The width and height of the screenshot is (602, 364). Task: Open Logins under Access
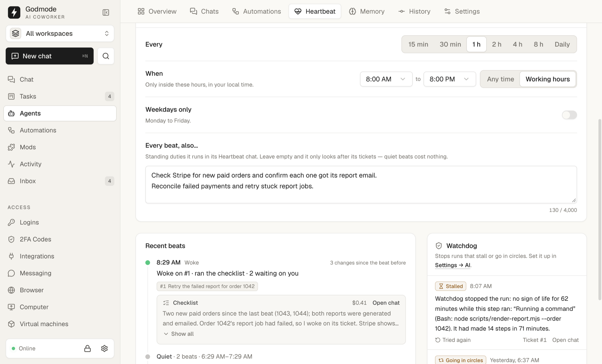[60, 222]
